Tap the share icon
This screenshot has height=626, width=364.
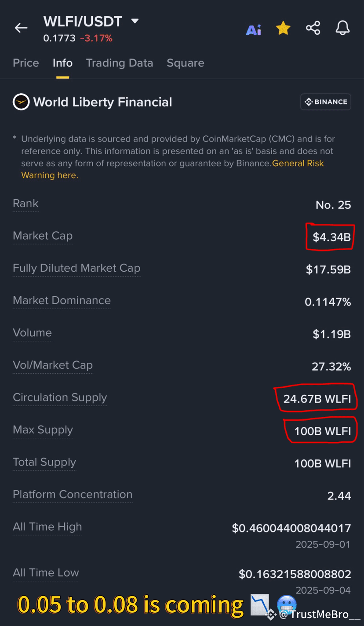point(313,28)
